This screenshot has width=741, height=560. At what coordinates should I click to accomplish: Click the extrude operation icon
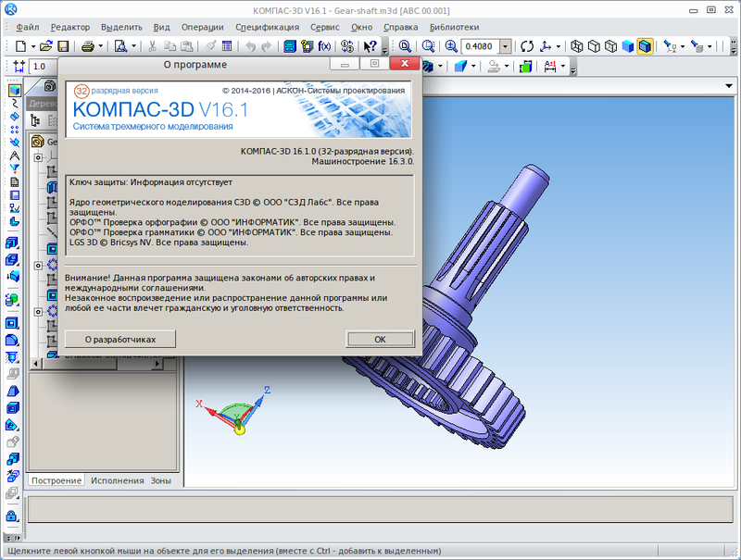click(12, 243)
